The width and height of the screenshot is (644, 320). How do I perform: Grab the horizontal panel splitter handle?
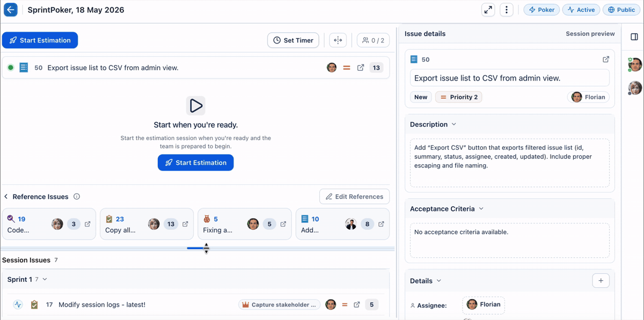pos(197,248)
